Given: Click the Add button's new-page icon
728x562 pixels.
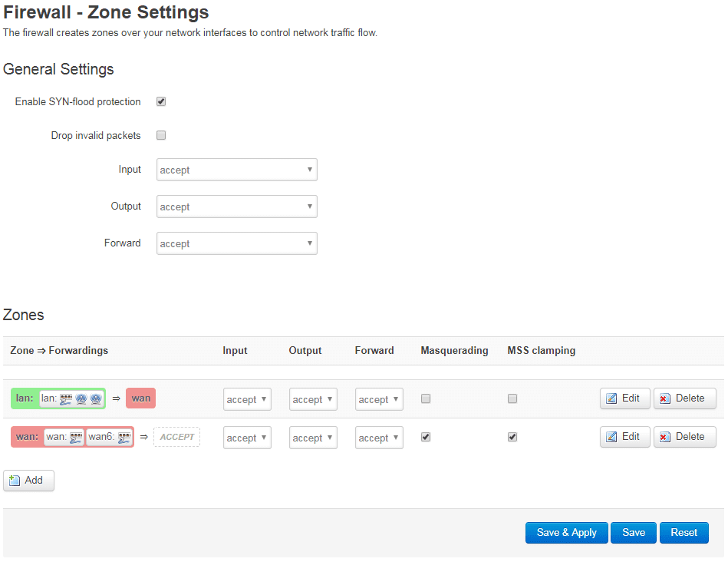Looking at the screenshot, I should pyautogui.click(x=15, y=480).
